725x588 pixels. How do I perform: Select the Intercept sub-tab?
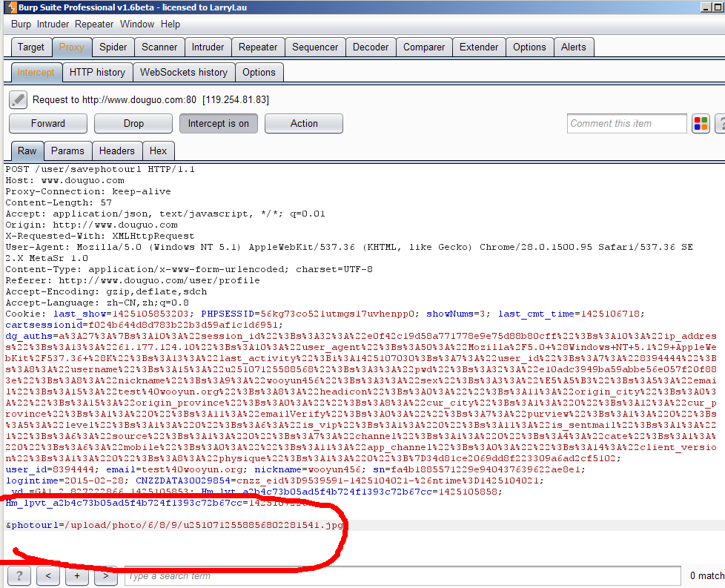pyautogui.click(x=36, y=72)
